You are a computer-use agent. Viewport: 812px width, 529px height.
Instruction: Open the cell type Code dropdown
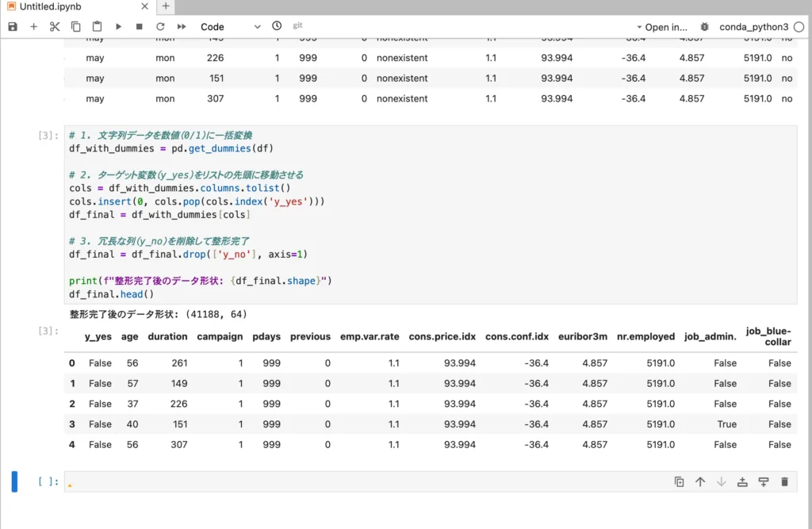230,27
